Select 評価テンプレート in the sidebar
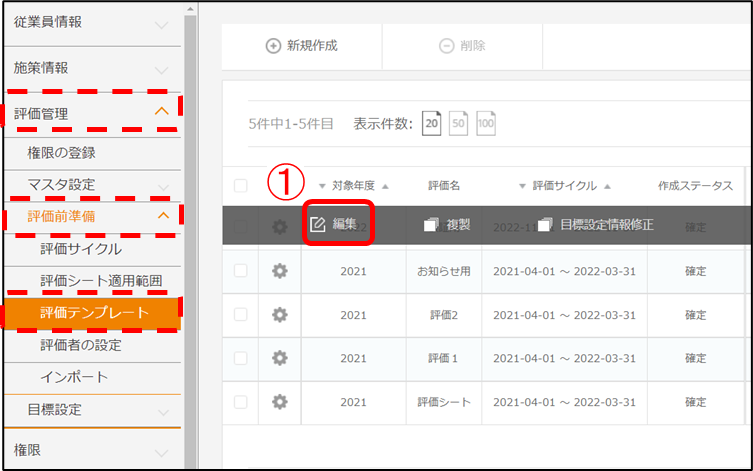The height and width of the screenshot is (471, 753). [x=94, y=313]
